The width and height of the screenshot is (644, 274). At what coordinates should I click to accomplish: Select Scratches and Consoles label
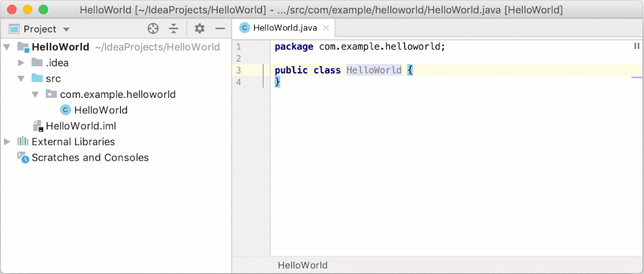coord(90,158)
